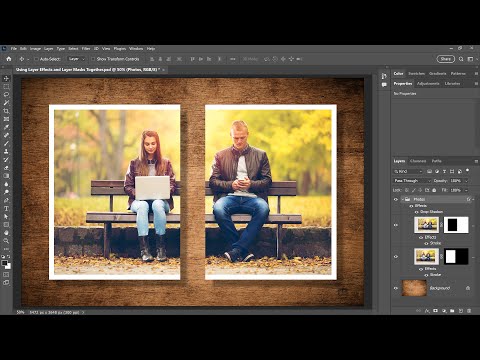
Task: Open the Filter menu
Action: (x=86, y=49)
